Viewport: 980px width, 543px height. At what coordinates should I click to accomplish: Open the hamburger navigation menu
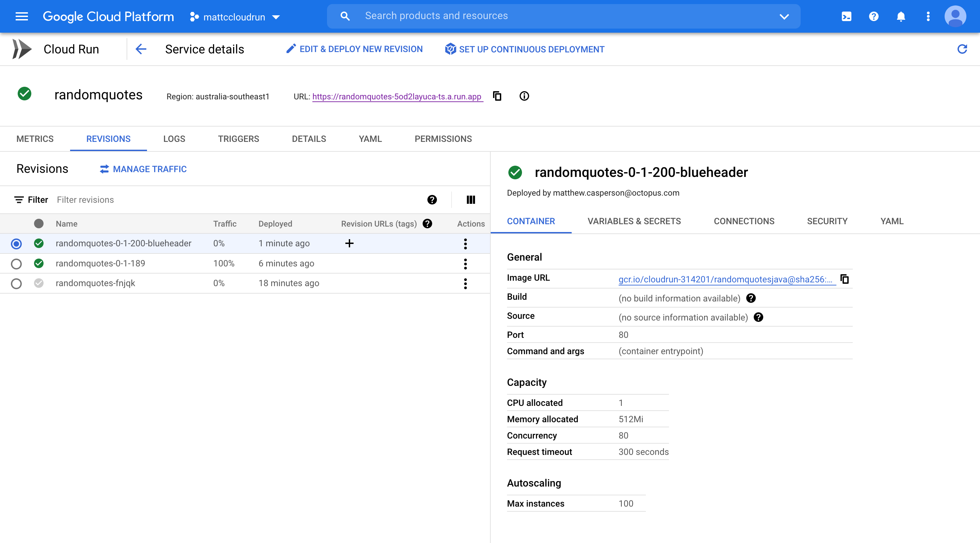(22, 16)
